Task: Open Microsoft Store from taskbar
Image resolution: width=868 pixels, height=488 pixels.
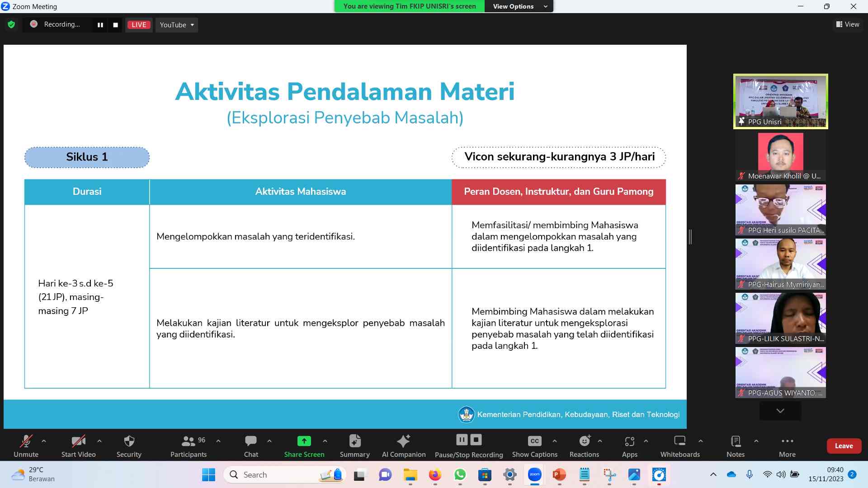Action: click(485, 475)
